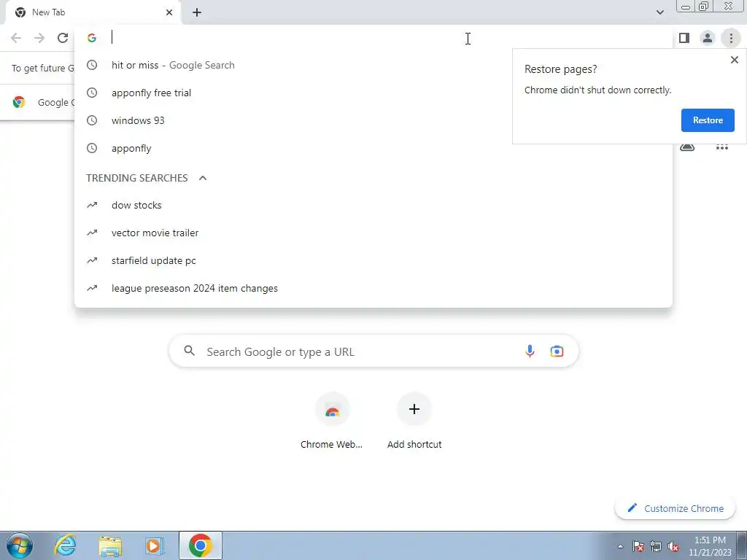The width and height of the screenshot is (747, 560).
Task: Open Google Lens image search icon
Action: tap(557, 351)
